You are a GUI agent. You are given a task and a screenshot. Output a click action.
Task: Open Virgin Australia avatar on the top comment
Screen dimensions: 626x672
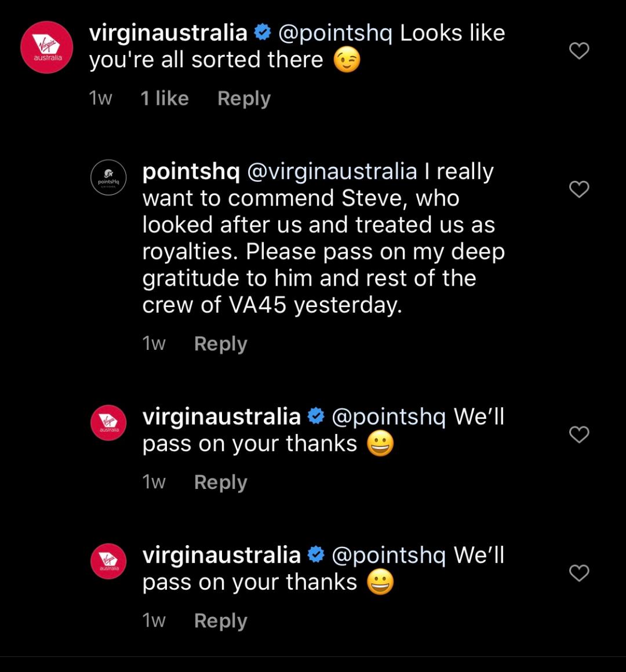click(x=47, y=48)
